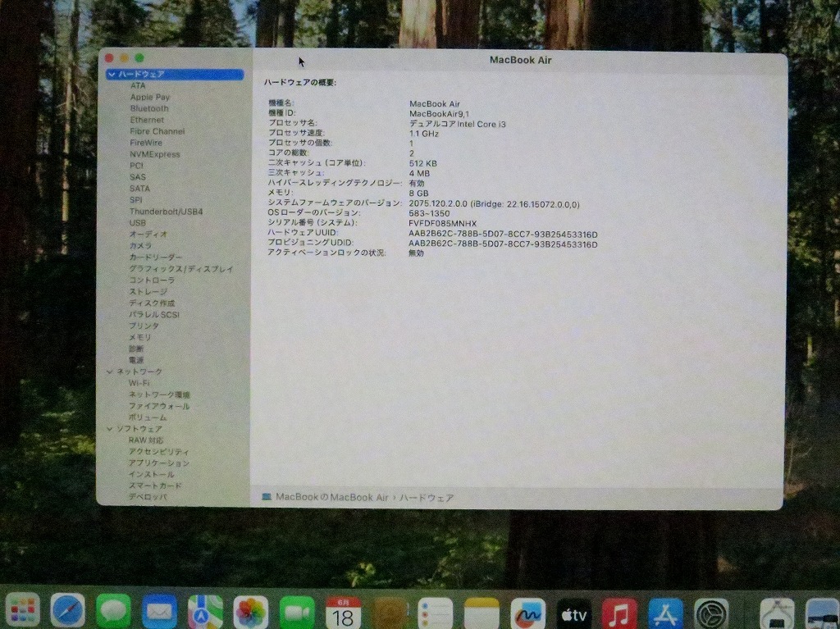This screenshot has width=840, height=629.
Task: Select Ethernet in the sidebar
Action: (147, 120)
